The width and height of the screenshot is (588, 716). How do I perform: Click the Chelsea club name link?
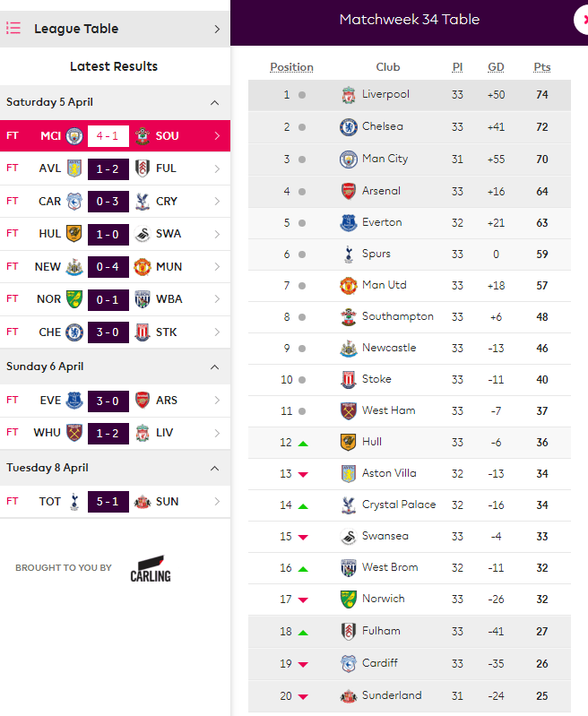(x=383, y=126)
